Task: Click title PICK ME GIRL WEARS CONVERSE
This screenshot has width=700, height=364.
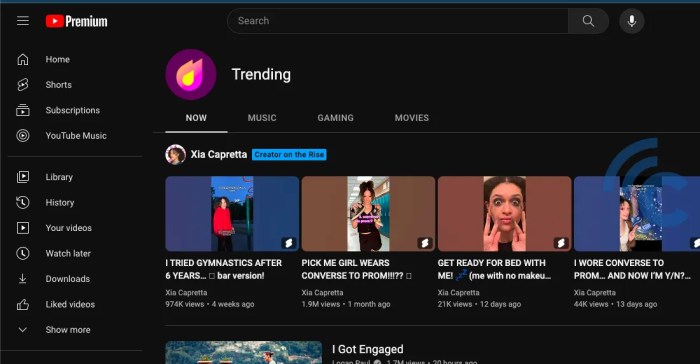Action: click(x=356, y=269)
